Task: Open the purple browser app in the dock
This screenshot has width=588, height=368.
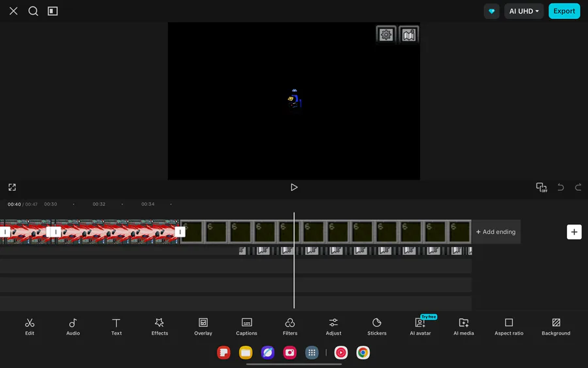Action: click(268, 352)
